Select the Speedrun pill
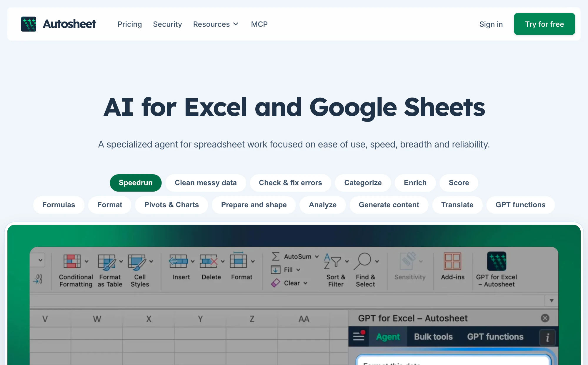Viewport: 588px width, 365px height. (136, 183)
